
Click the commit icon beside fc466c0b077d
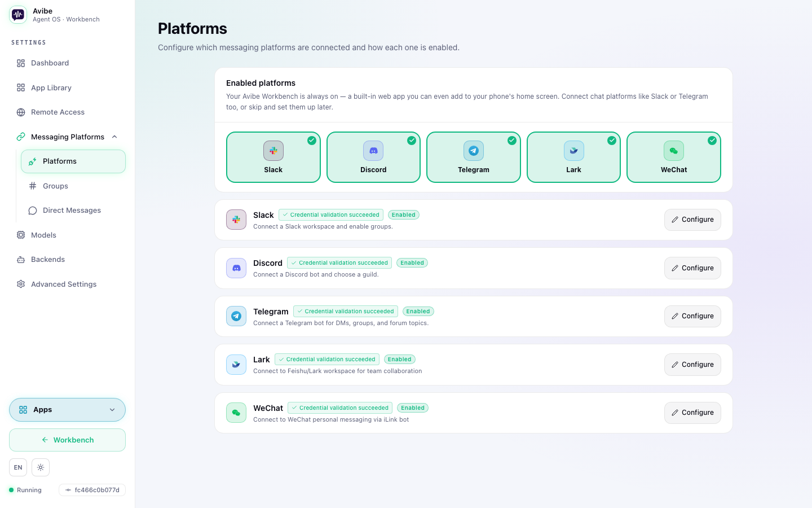point(68,490)
